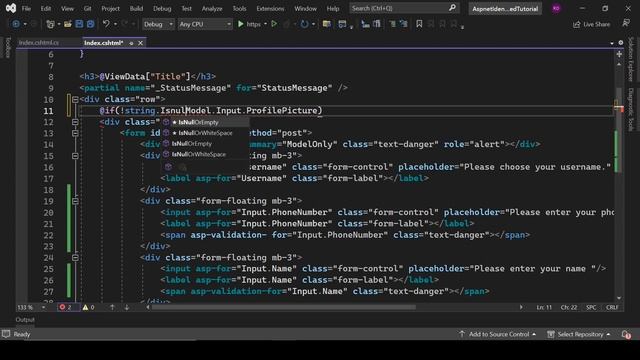Open the Toolbox side panel tab
Image resolution: width=640 pixels, height=360 pixels.
pyautogui.click(x=8, y=47)
